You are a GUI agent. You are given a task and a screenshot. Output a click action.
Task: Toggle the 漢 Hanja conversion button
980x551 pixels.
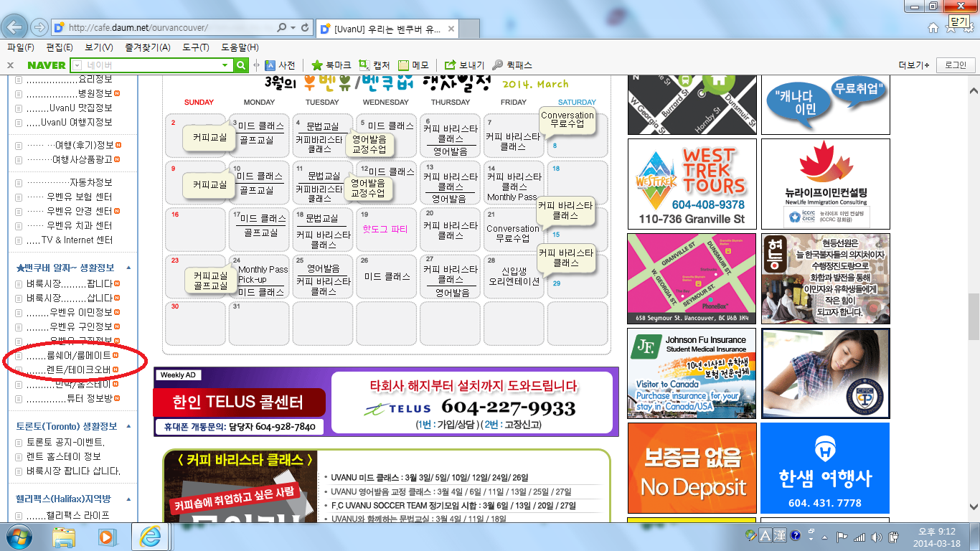click(780, 535)
